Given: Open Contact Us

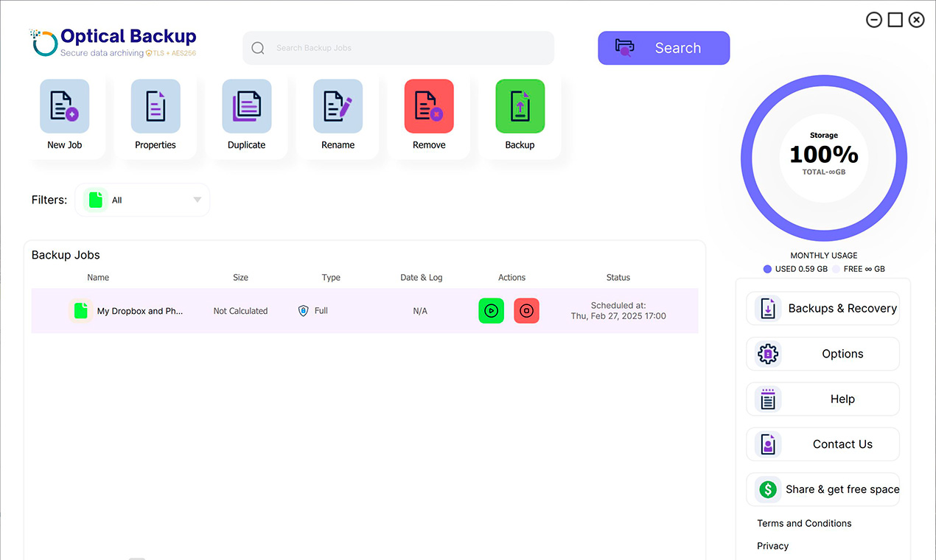Looking at the screenshot, I should (x=823, y=444).
